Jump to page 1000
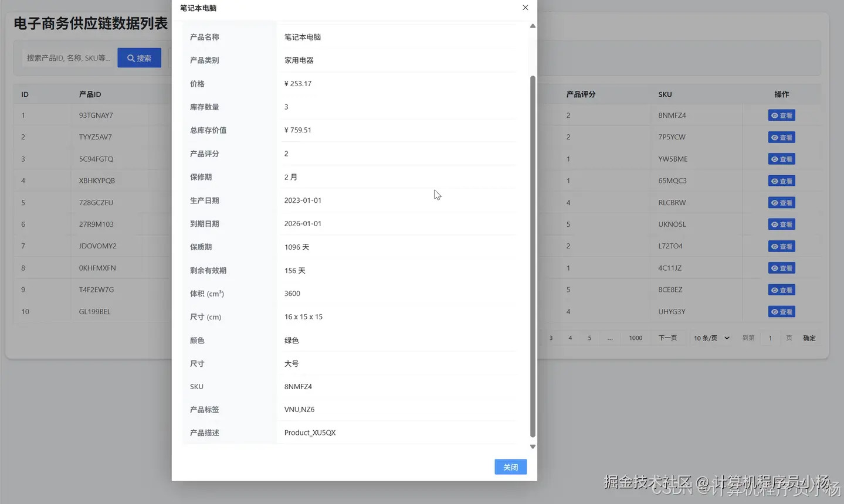This screenshot has width=844, height=504. 635,338
